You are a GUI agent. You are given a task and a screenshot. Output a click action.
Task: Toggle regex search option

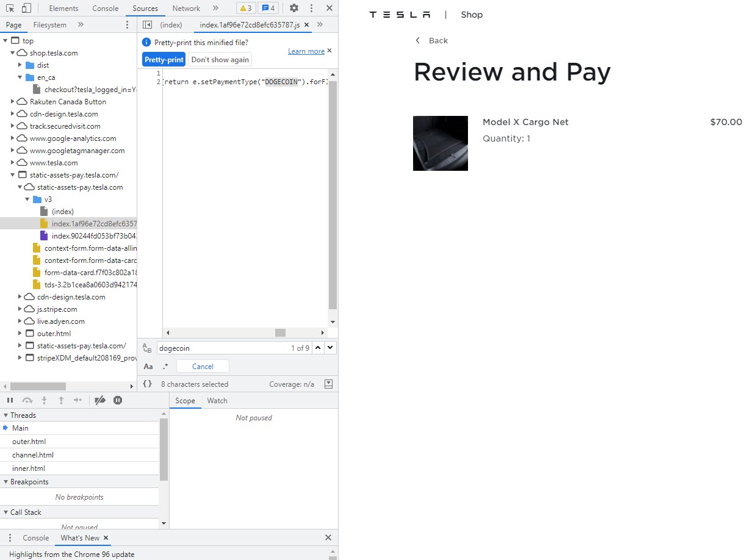pyautogui.click(x=165, y=367)
